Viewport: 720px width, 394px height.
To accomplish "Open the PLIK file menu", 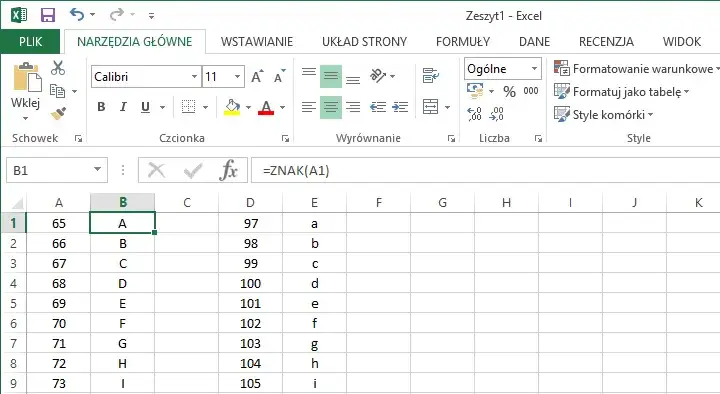I will point(30,42).
